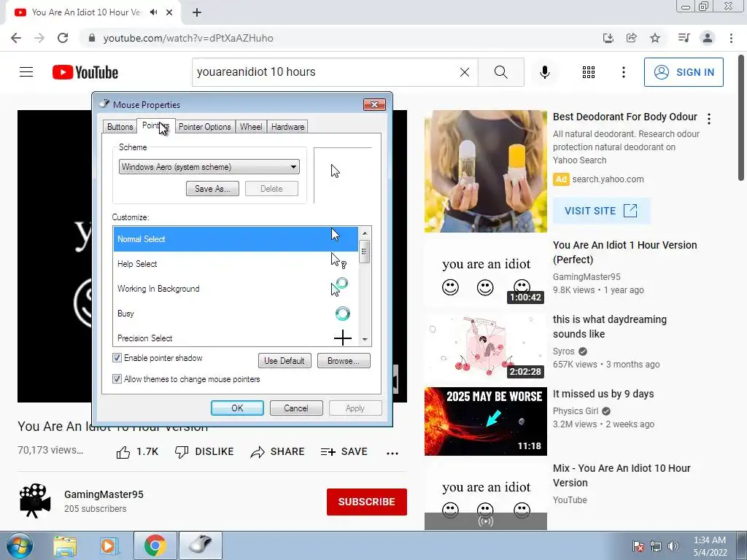Click the SHARE button under the video
The height and width of the screenshot is (560, 747).
coord(278,452)
